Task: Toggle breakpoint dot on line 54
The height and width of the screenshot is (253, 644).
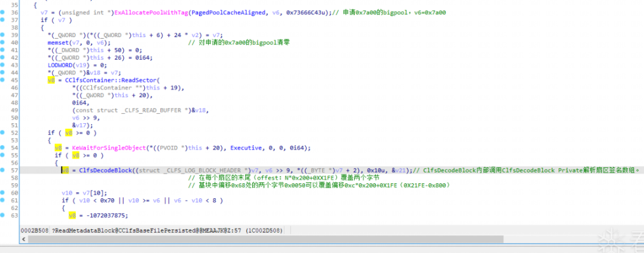Action: click(x=4, y=148)
